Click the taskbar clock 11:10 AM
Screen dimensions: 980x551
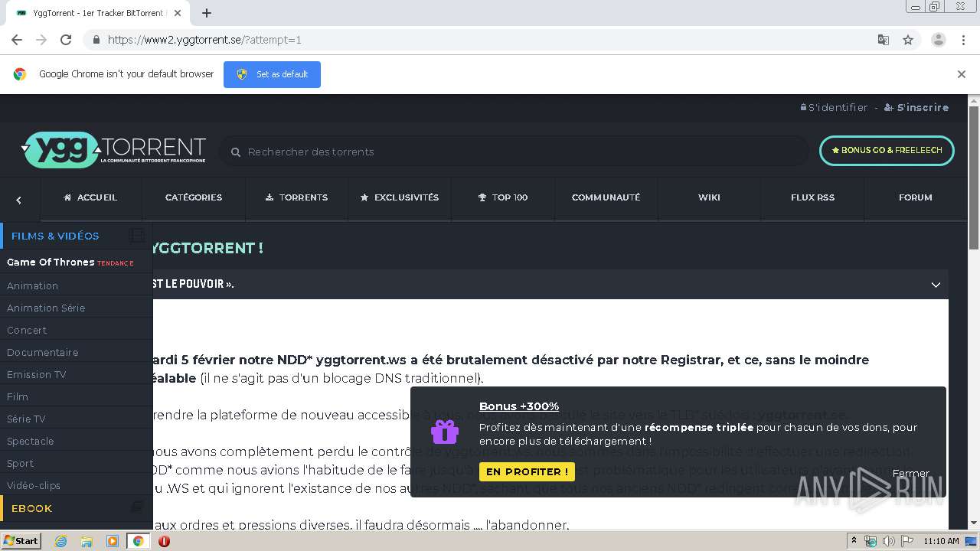click(x=941, y=541)
